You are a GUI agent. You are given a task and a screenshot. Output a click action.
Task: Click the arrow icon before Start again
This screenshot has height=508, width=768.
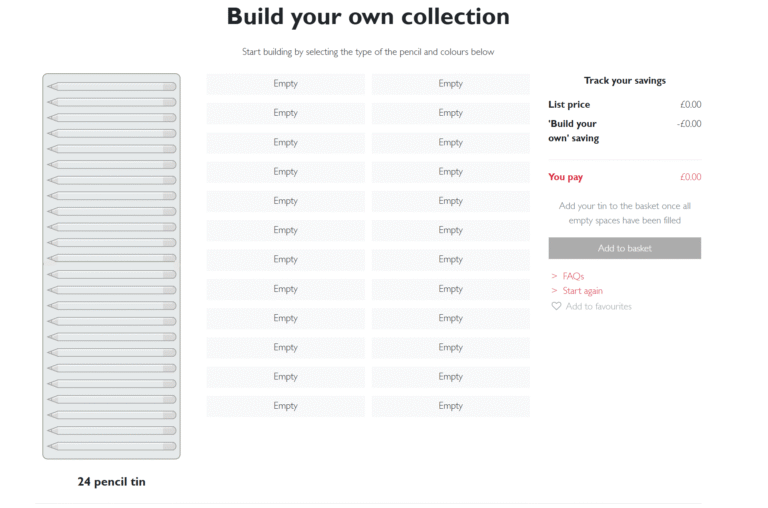555,291
